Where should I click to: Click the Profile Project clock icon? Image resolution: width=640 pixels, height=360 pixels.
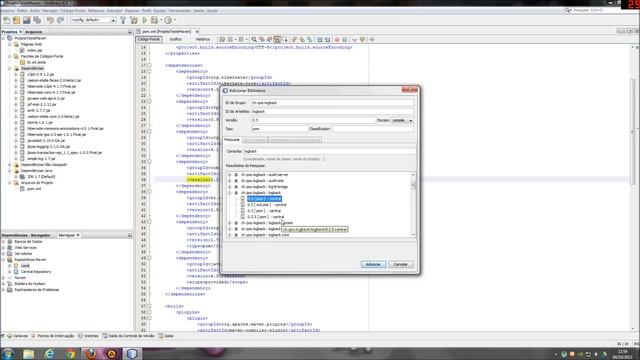tap(168, 20)
